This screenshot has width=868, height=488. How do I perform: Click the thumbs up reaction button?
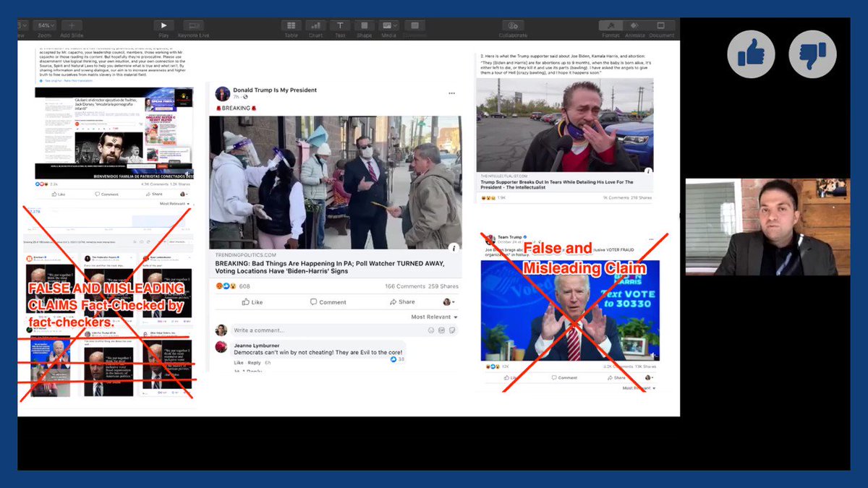click(751, 54)
